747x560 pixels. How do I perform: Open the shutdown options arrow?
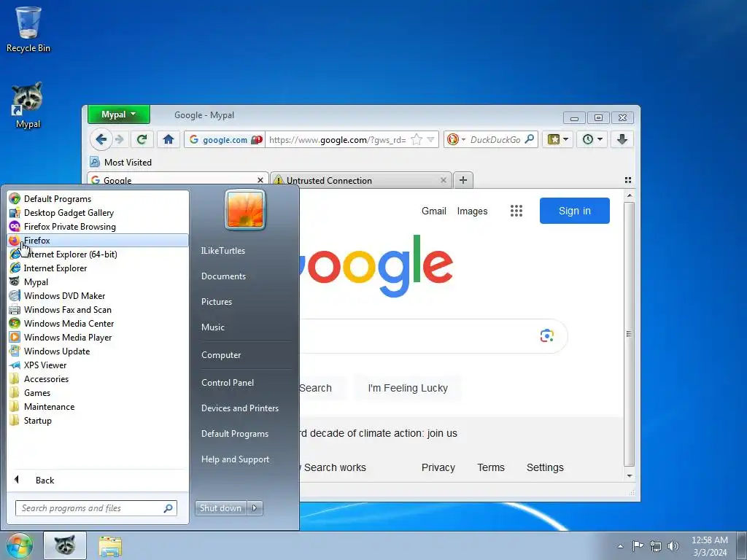255,508
